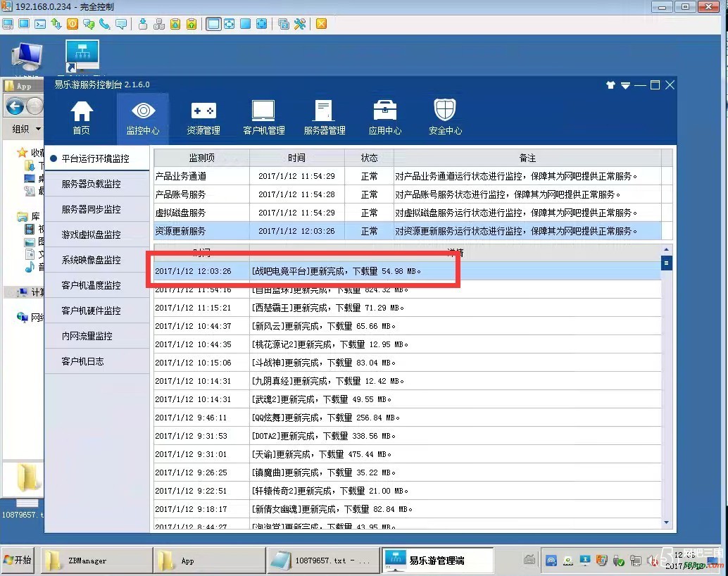
Task: Open the green chat bubbles icon
Action: coord(89,24)
